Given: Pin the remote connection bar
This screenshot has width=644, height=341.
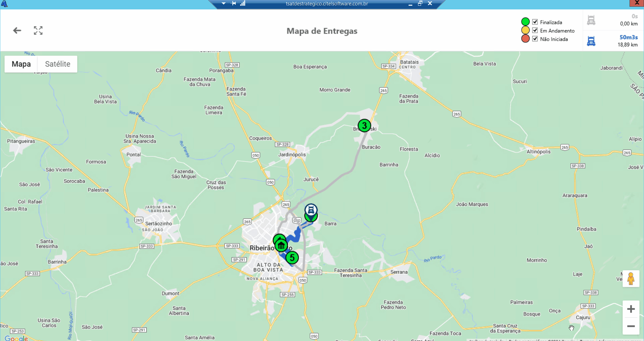Looking at the screenshot, I should coord(234,3).
